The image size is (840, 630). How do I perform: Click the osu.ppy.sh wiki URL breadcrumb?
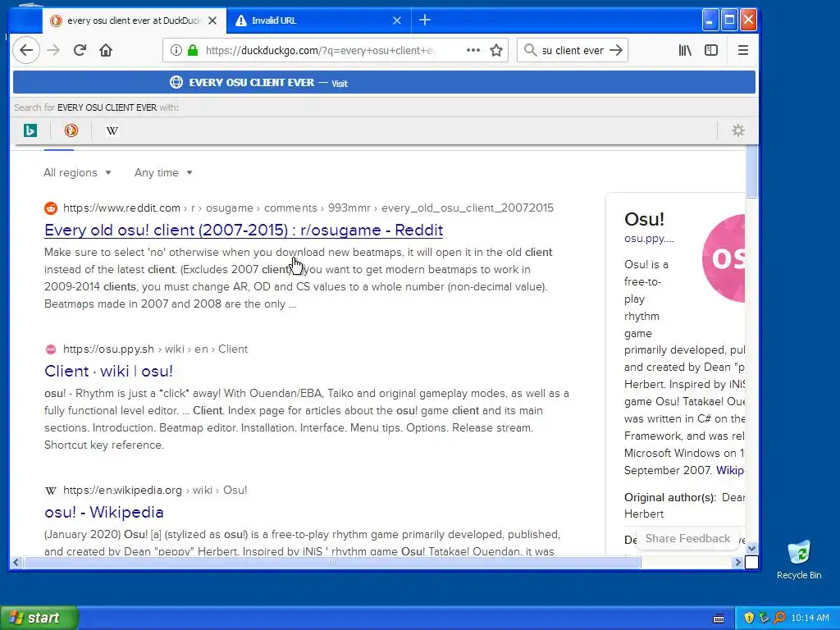coord(155,349)
